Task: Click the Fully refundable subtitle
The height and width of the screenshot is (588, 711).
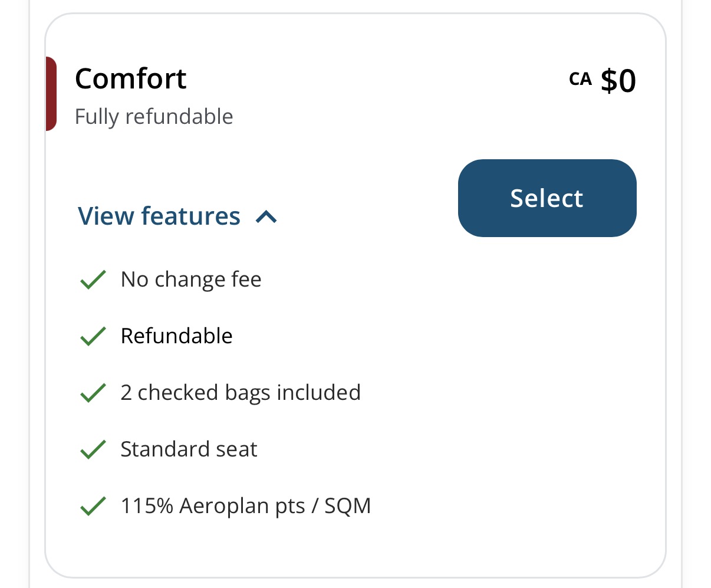Action: pyautogui.click(x=154, y=117)
